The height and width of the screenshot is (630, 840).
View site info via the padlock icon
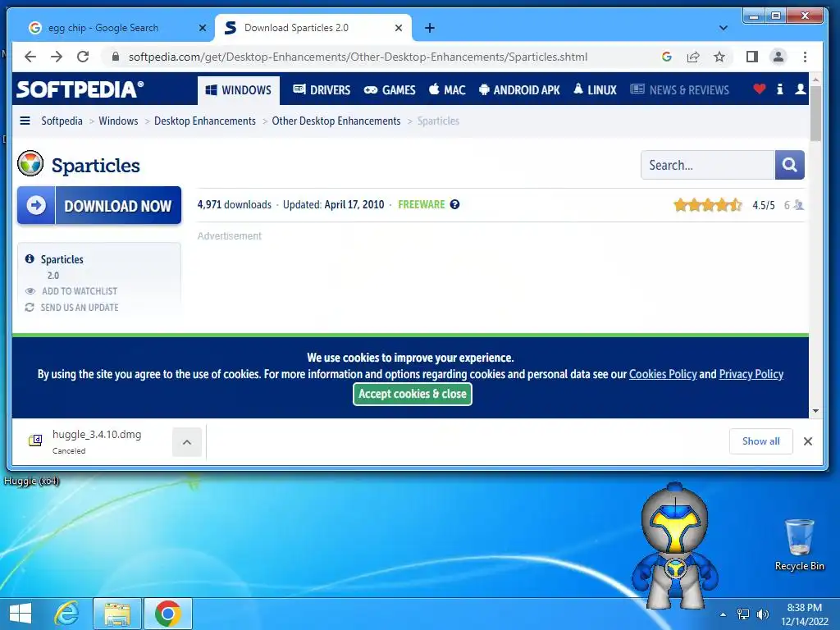pyautogui.click(x=115, y=57)
